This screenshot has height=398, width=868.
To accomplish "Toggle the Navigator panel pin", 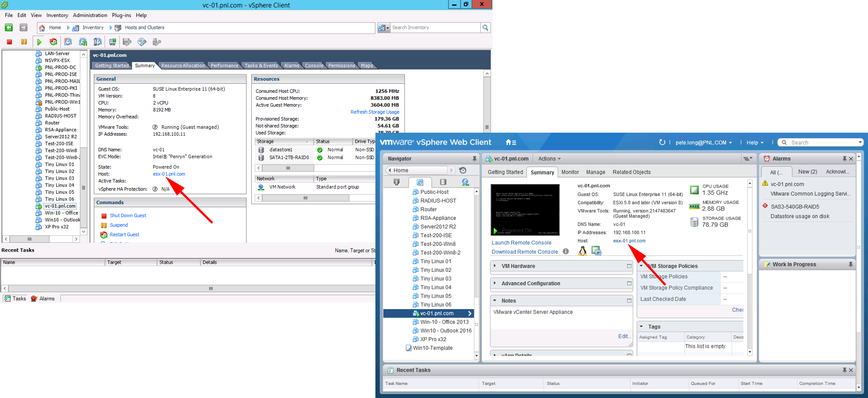I will (474, 159).
